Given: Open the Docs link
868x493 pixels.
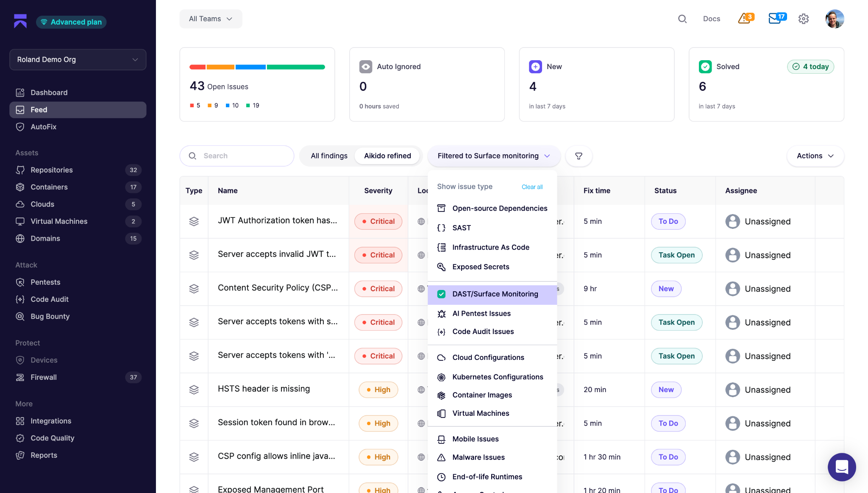Looking at the screenshot, I should (x=712, y=19).
